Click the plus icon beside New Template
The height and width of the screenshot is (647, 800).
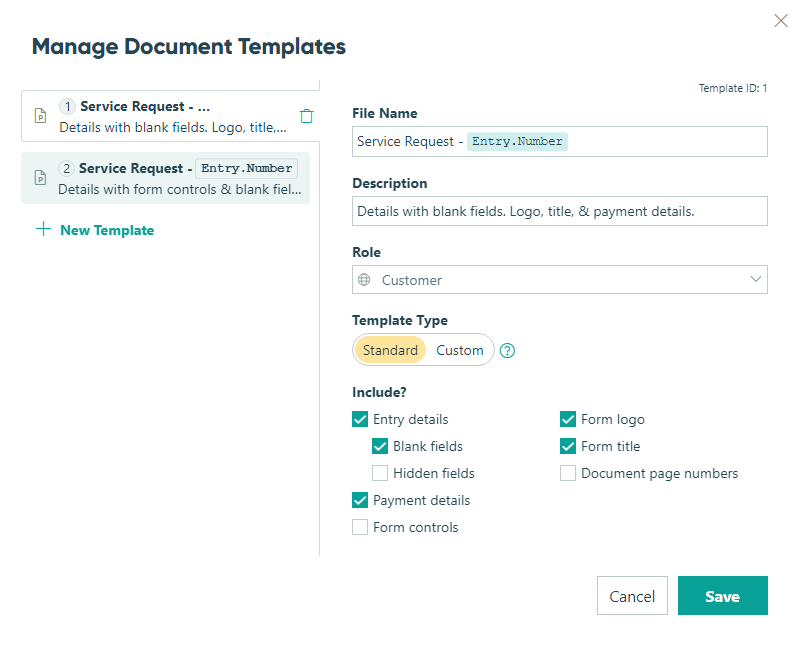point(43,229)
